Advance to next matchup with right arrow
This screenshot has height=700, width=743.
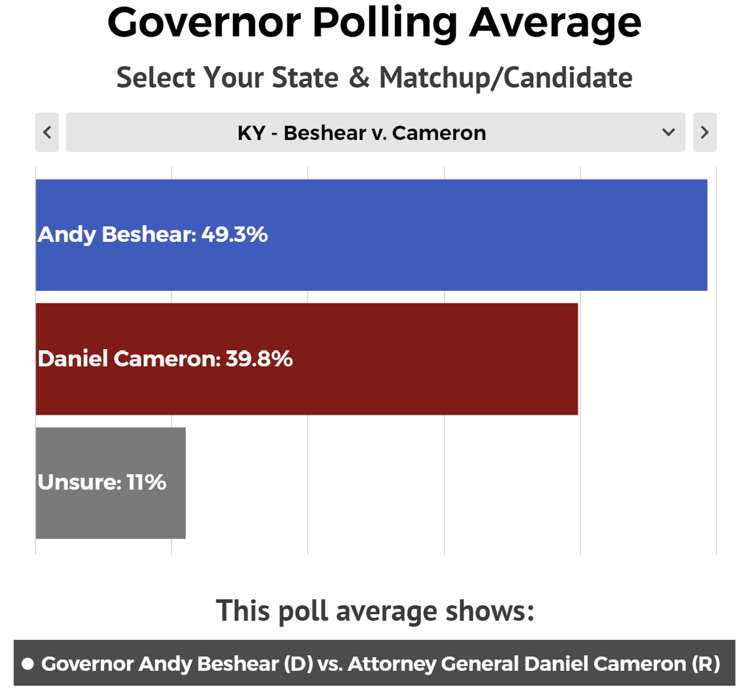point(705,132)
